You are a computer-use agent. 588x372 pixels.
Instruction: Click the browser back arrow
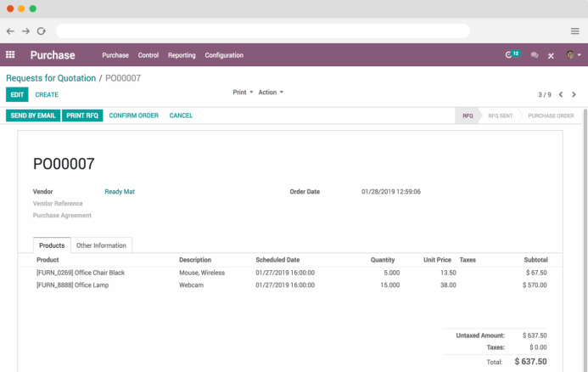click(x=10, y=31)
